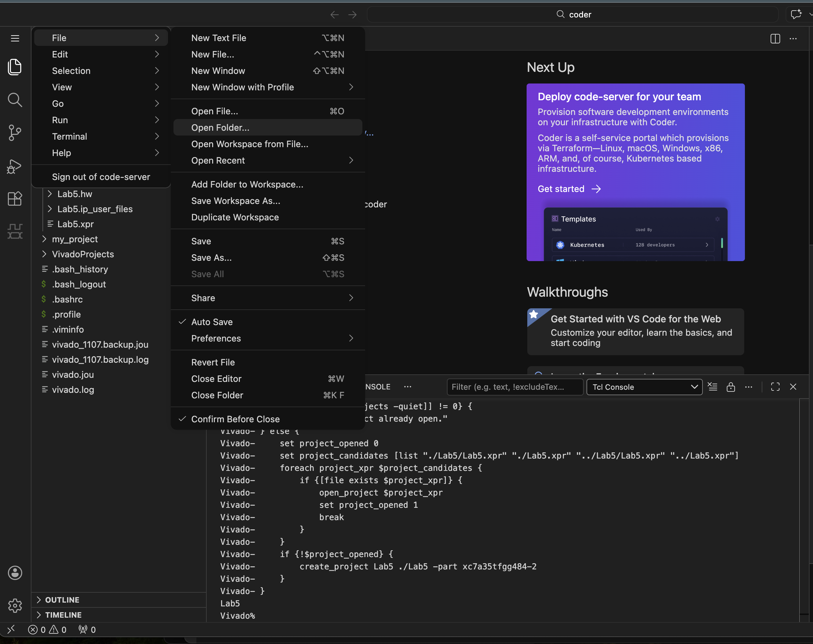813x644 pixels.
Task: Maximize the Tcl Console panel
Action: (775, 387)
